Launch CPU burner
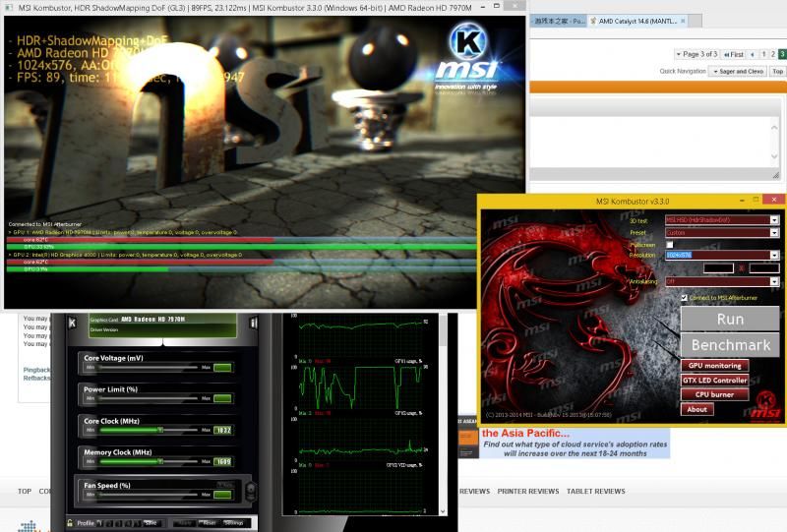 715,394
